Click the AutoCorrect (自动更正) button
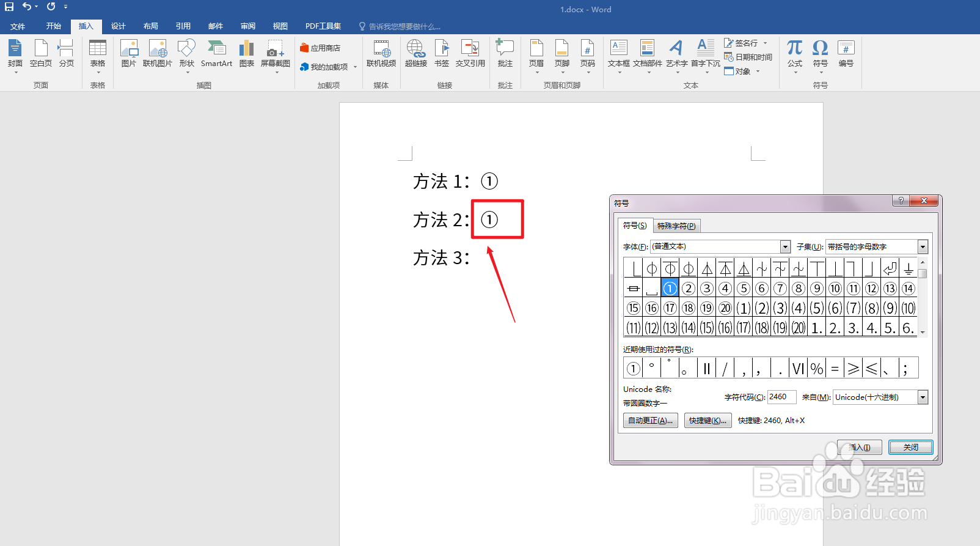This screenshot has width=980, height=546. (x=650, y=421)
